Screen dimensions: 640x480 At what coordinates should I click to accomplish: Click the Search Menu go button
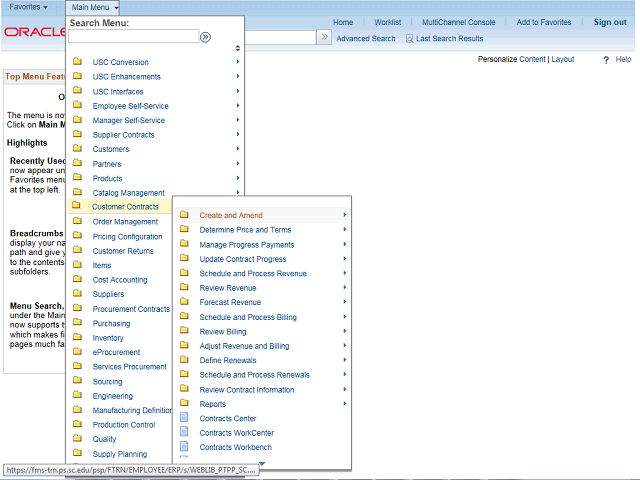[x=205, y=37]
